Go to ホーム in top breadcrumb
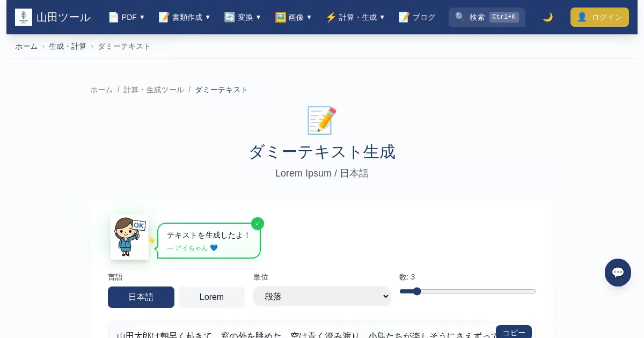644x338 pixels. click(26, 47)
